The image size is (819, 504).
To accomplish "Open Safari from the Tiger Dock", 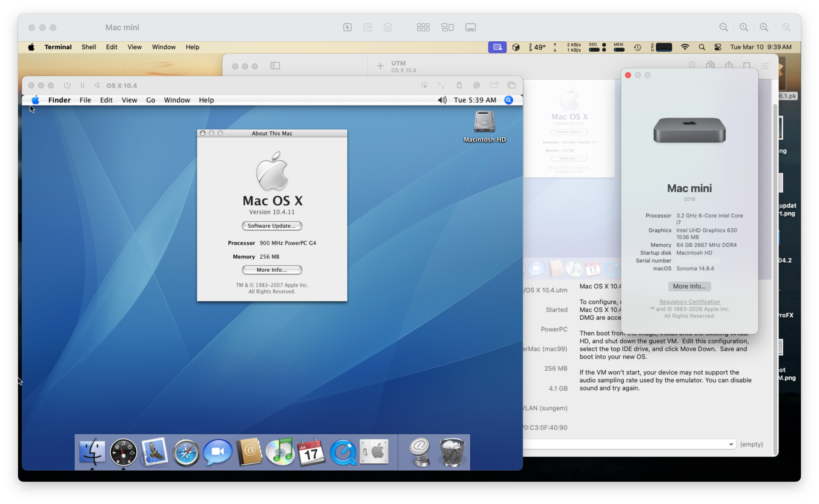I will coord(186,452).
